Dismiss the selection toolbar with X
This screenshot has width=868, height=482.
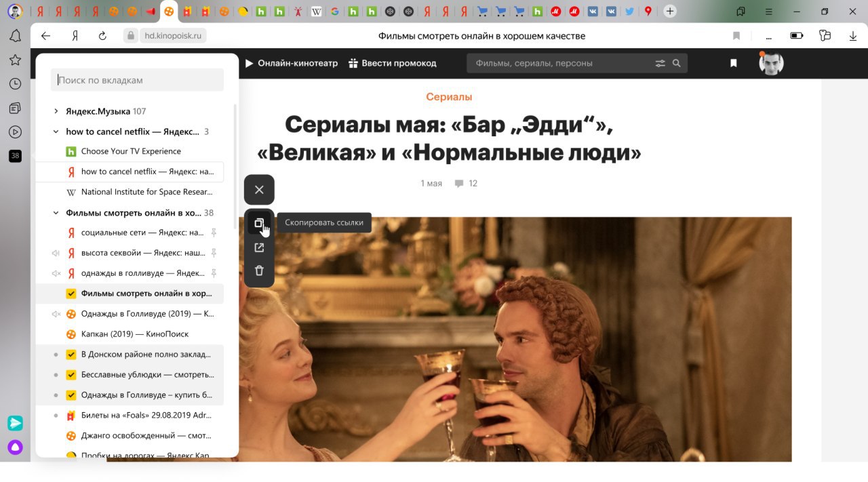pos(259,190)
